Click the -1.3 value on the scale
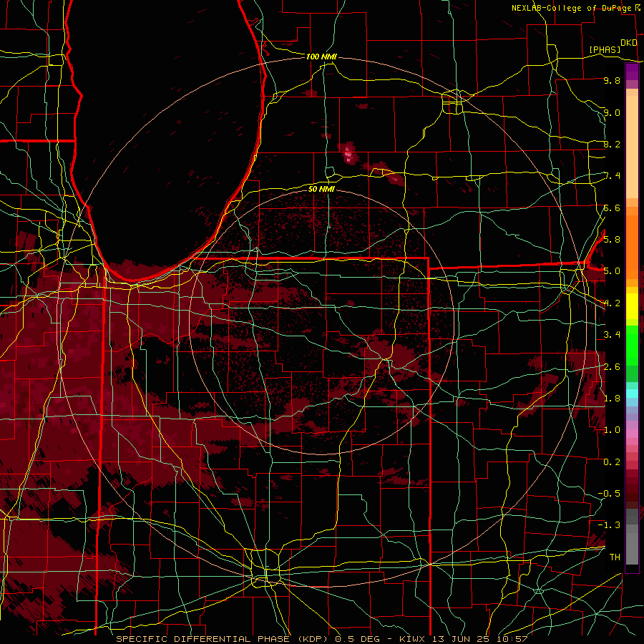644x644 pixels. [x=609, y=525]
